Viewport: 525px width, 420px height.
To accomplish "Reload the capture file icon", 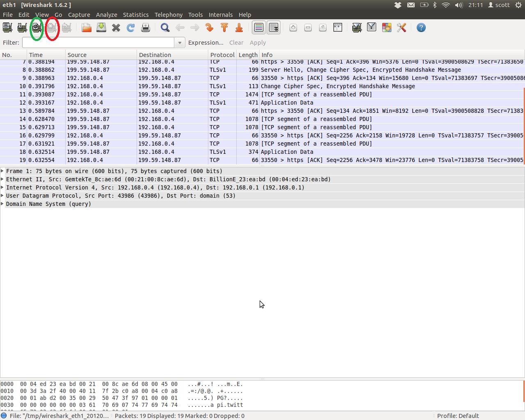I will 131,27.
